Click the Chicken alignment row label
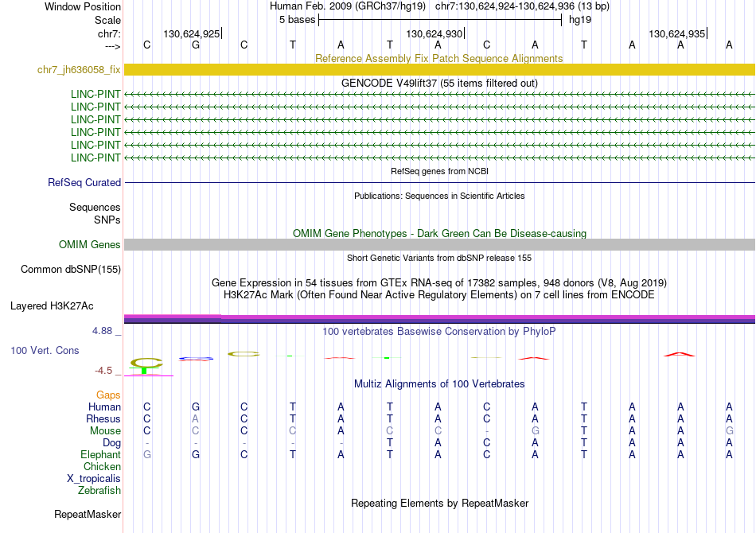 102,466
